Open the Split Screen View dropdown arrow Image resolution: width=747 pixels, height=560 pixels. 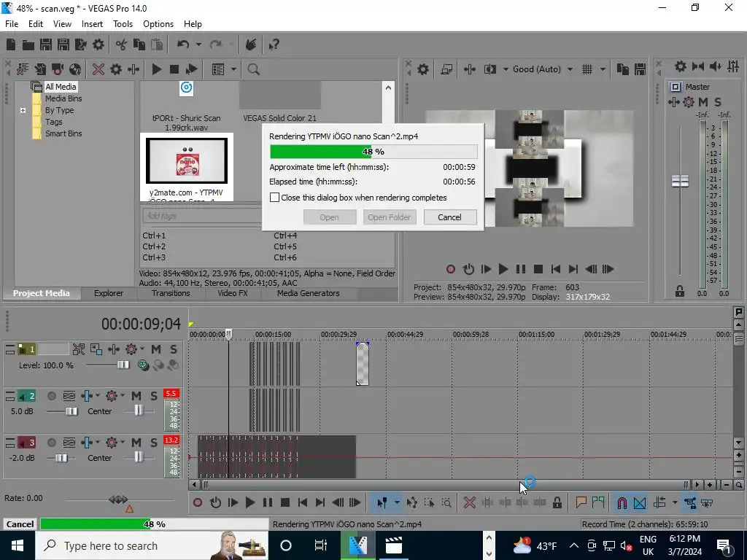click(506, 69)
